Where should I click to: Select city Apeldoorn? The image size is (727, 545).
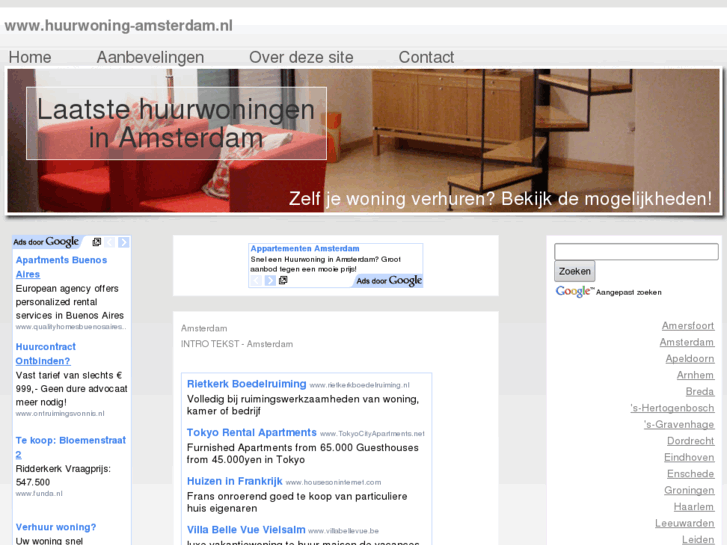click(x=690, y=359)
